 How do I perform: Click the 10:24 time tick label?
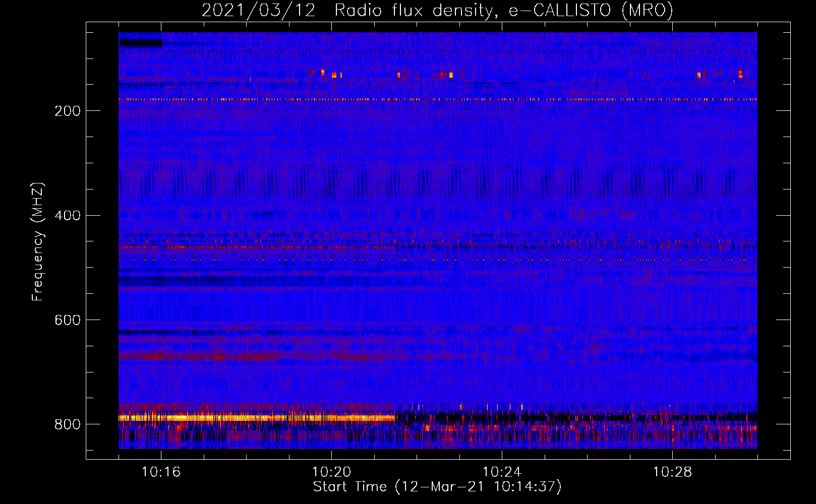pyautogui.click(x=502, y=472)
